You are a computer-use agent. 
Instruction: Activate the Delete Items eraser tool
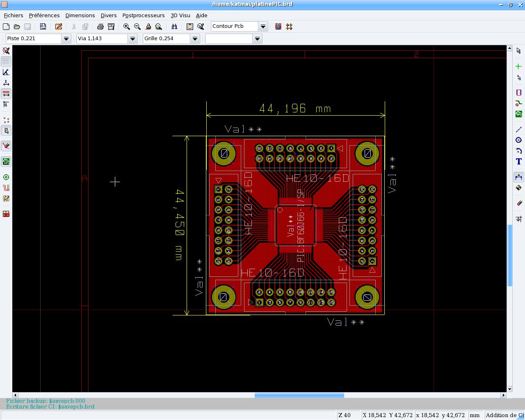(518, 203)
